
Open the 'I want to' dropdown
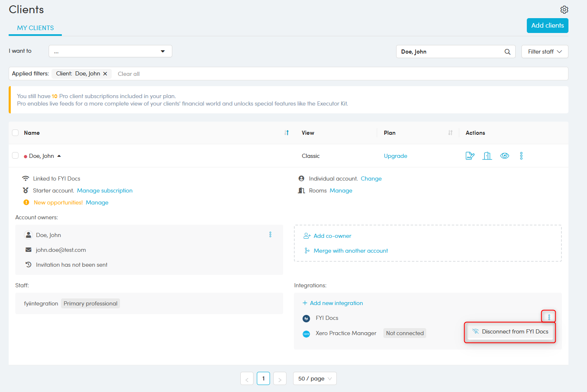click(x=110, y=52)
